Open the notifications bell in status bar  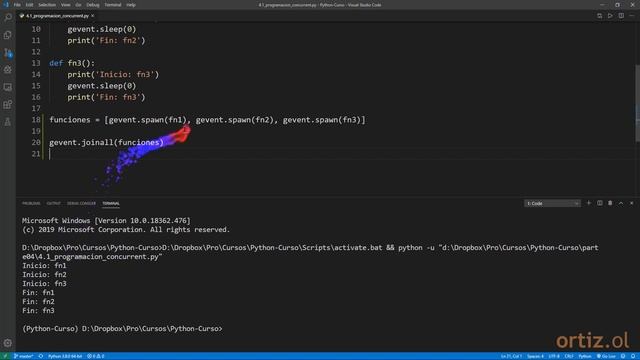click(x=633, y=356)
